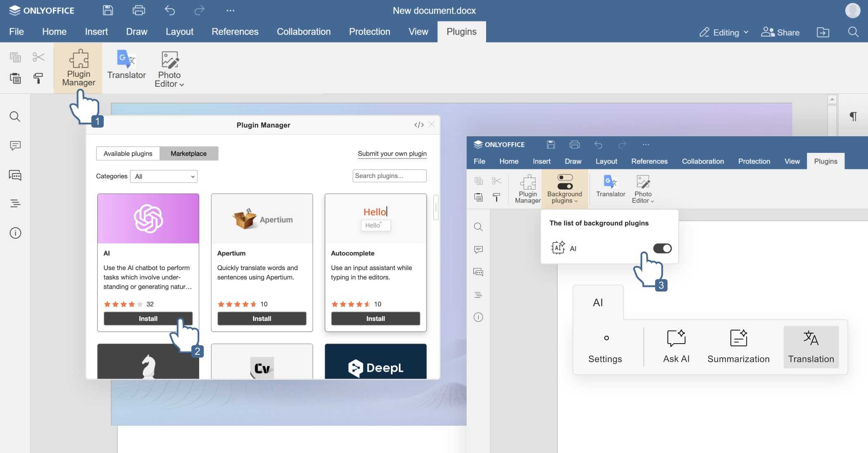The width and height of the screenshot is (868, 453).
Task: Click the Print icon in title bar
Action: 138,10
